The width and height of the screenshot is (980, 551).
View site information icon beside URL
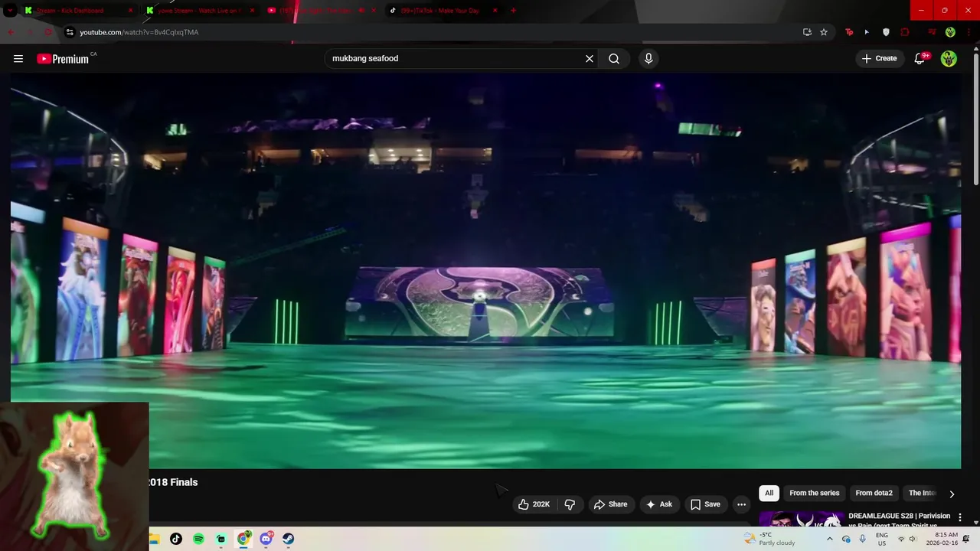point(70,32)
